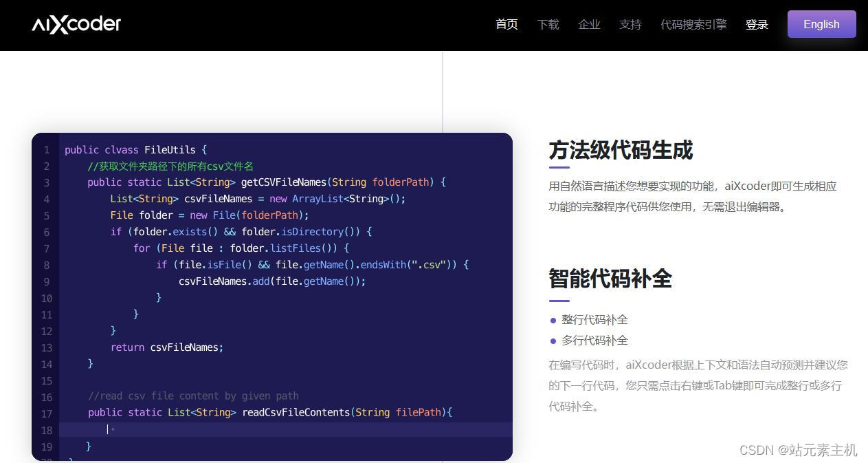Screen dimensions: 868x463
Task: Click the purple underline below 智能代码补全
Action: click(558, 301)
